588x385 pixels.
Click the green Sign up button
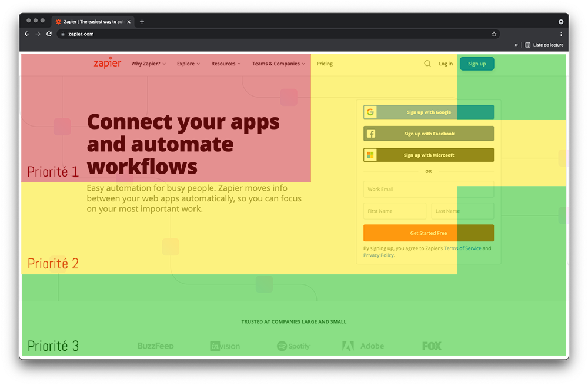[477, 64]
